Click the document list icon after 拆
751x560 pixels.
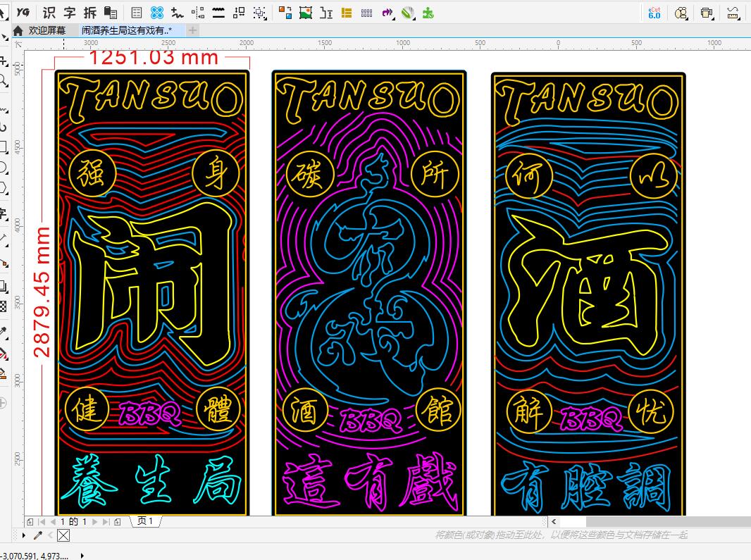point(111,13)
